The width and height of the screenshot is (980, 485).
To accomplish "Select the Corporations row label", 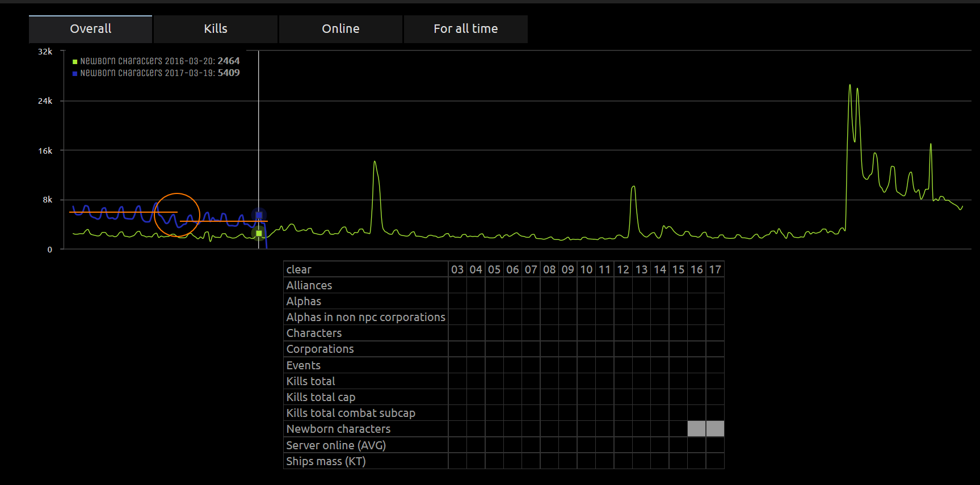I will click(x=365, y=349).
